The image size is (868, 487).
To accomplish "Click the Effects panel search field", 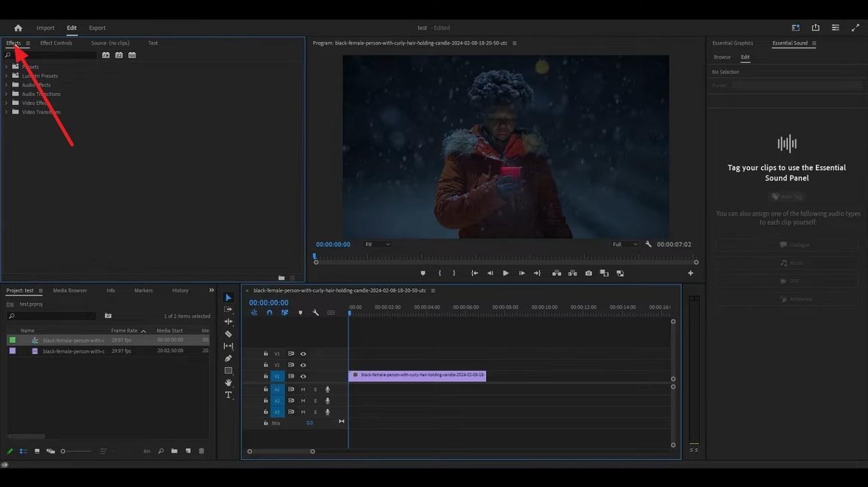I will [x=50, y=55].
